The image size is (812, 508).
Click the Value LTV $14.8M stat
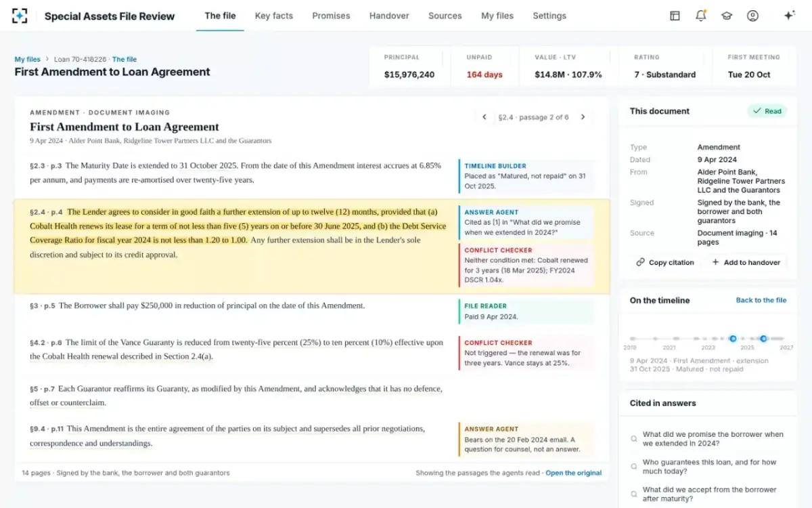568,66
